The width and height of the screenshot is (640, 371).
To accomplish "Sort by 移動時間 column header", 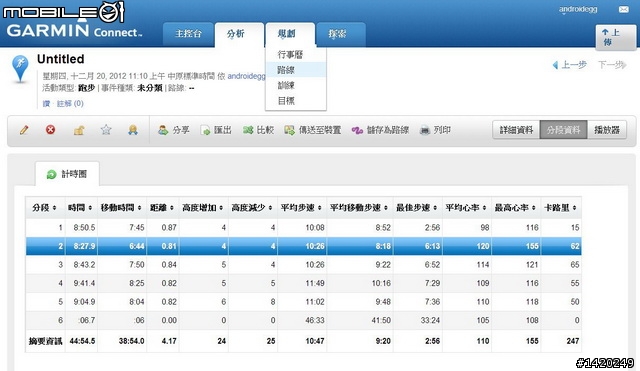I will point(121,208).
